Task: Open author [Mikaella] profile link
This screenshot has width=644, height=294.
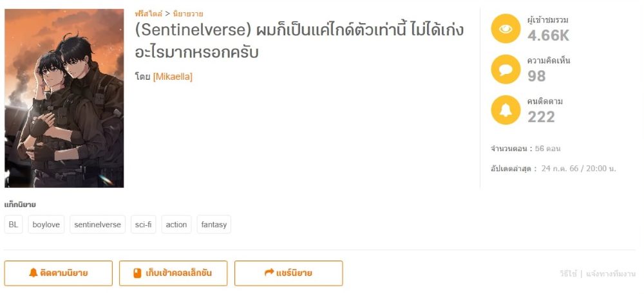Action: tap(173, 77)
